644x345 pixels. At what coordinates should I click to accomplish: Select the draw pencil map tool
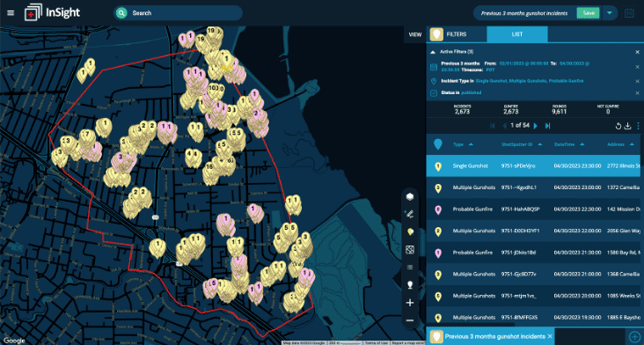point(409,214)
